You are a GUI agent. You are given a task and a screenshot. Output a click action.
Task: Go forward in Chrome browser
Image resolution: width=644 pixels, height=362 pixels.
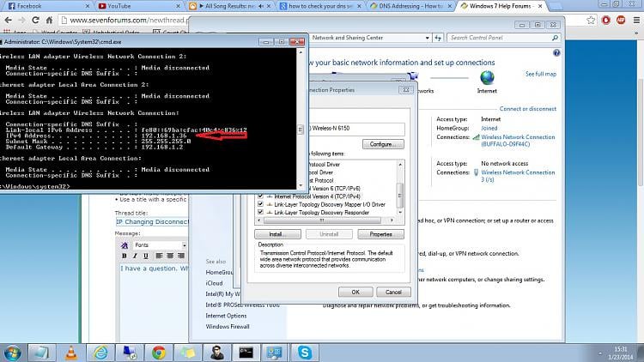pyautogui.click(x=21, y=20)
